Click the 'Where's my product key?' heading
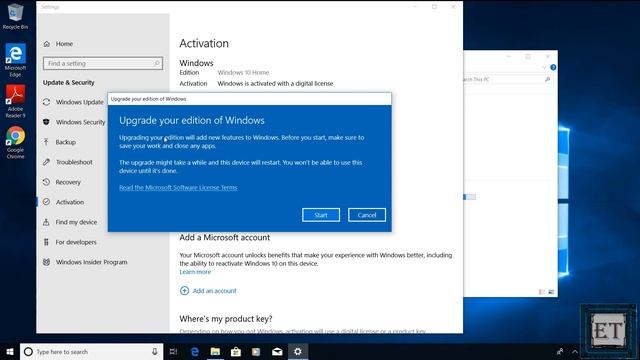 coord(226,319)
